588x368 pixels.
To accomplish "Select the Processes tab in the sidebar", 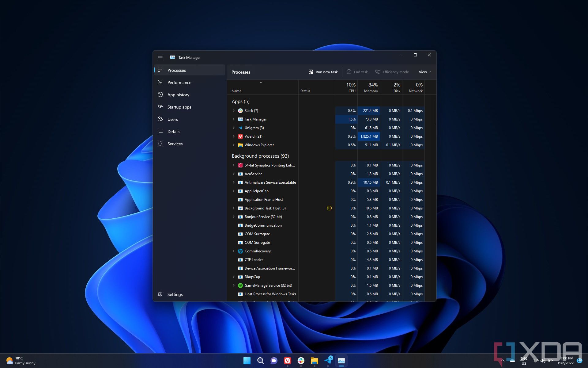I will [x=176, y=70].
